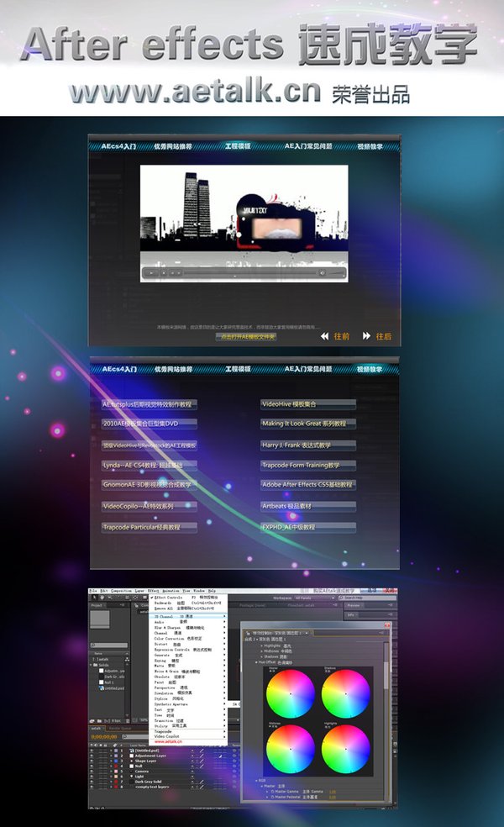Open Trapcode Particular classic tutorial link
This screenshot has width=504, height=827.
click(x=150, y=527)
